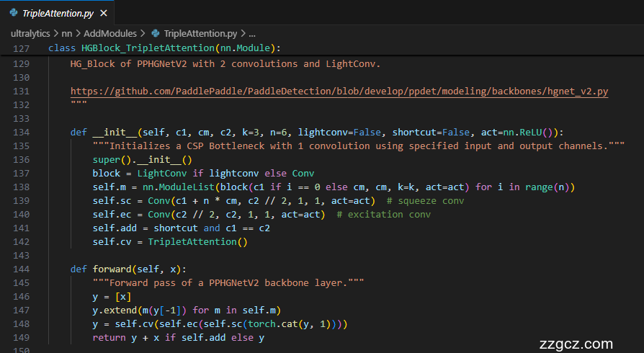Viewport: 644px width, 353px height.
Task: Click the chevron between nn and AddModules
Action: [79, 33]
